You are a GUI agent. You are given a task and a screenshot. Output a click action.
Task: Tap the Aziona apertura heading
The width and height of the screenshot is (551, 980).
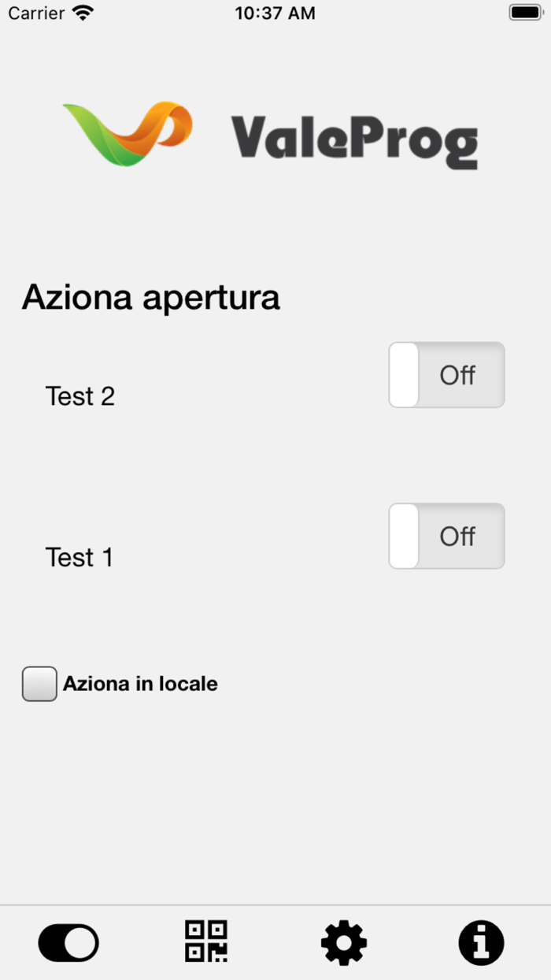[x=150, y=297]
